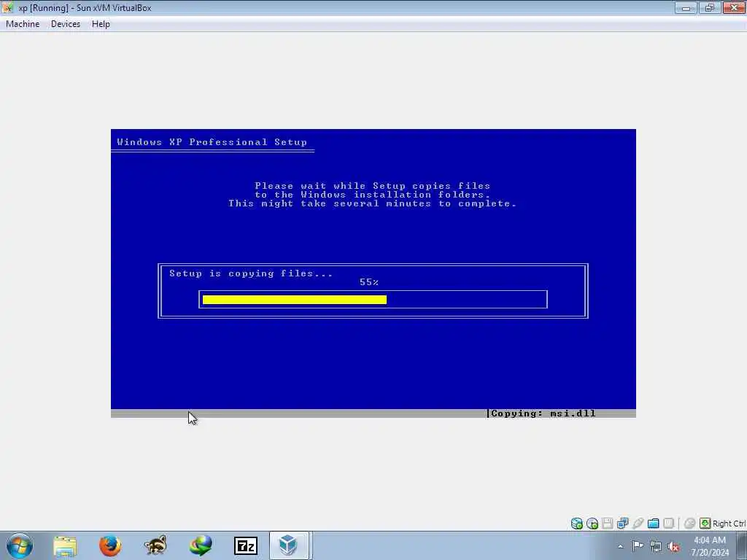Open the Machine menu
The width and height of the screenshot is (747, 560).
coord(23,24)
